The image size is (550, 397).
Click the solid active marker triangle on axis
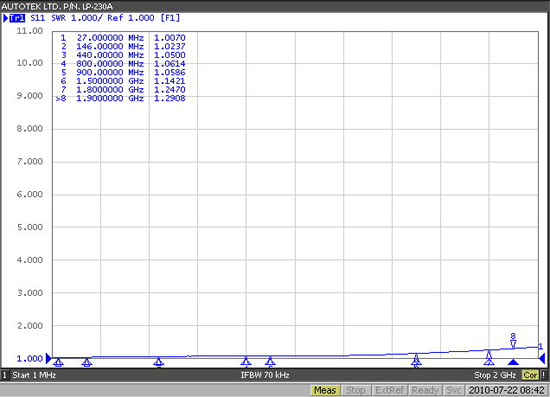pos(513,362)
